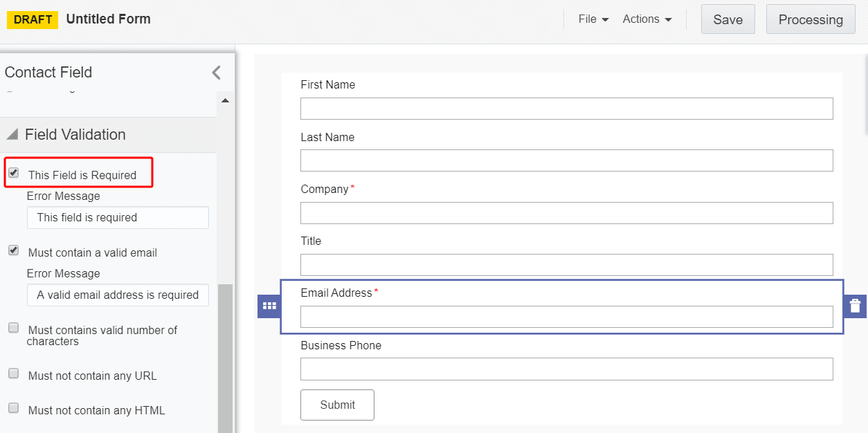The height and width of the screenshot is (433, 868).
Task: Click the Save button
Action: point(727,19)
